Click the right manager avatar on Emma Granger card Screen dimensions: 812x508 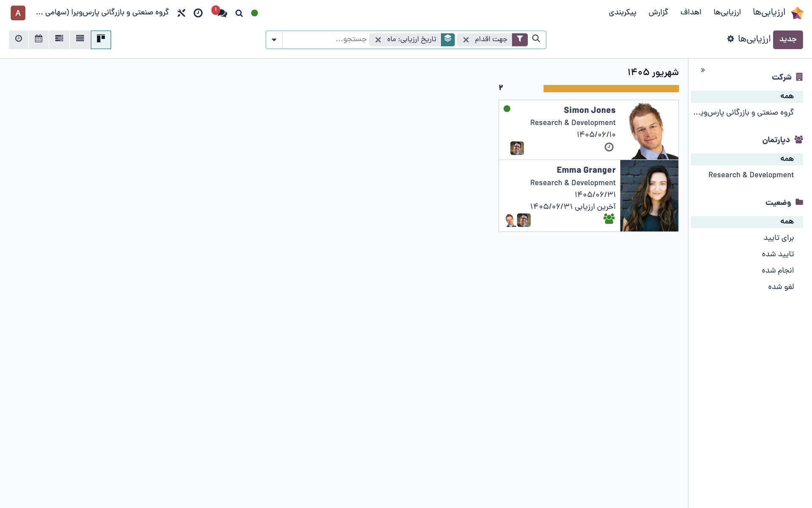pos(524,220)
